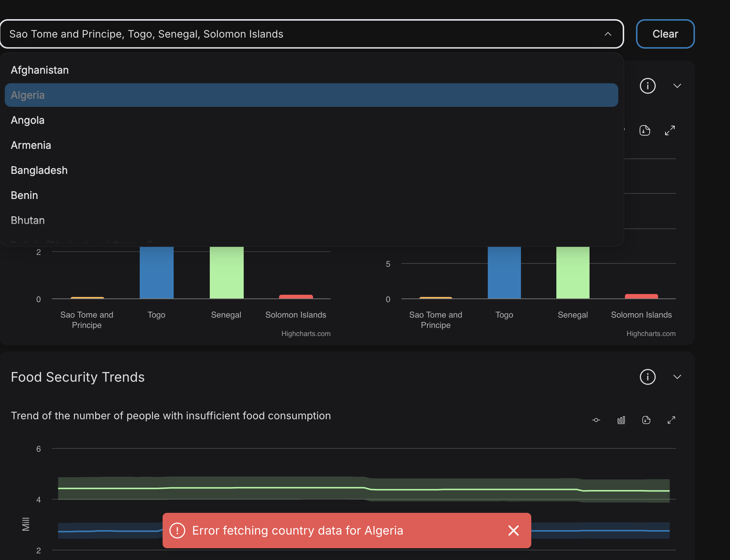Click the Clear button to reset selection
Image resolution: width=730 pixels, height=560 pixels.
(x=666, y=34)
